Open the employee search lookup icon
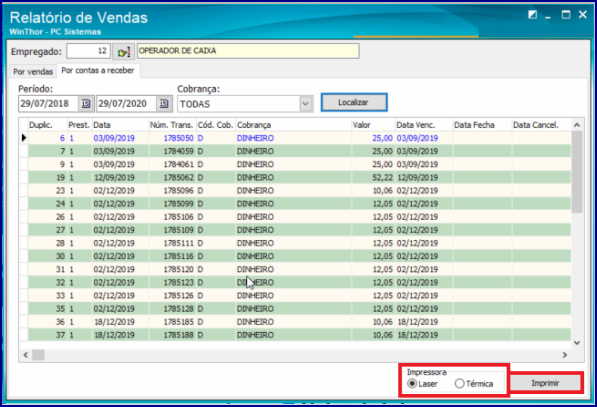 pyautogui.click(x=123, y=52)
